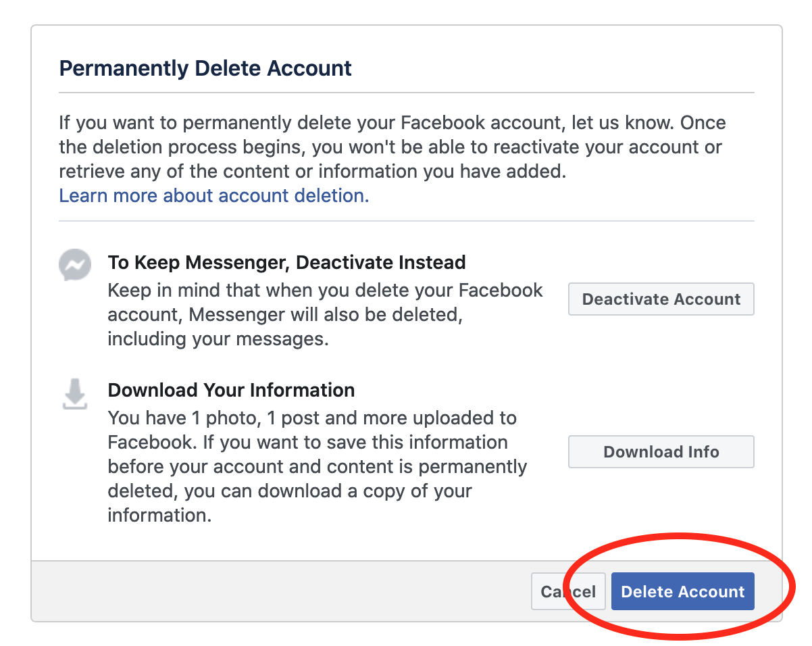Click the divider line beneath the dialog title
Screen dimensions: 812x646
407,93
